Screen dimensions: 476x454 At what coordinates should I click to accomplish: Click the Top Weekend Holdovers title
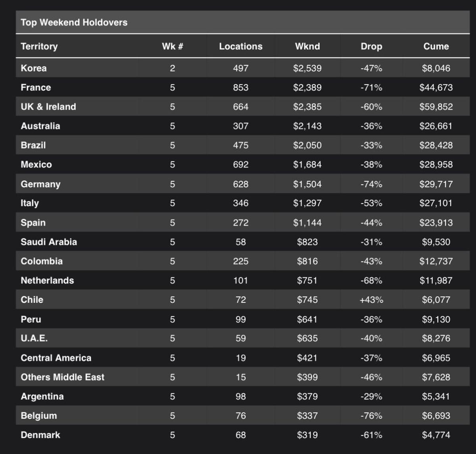click(74, 23)
